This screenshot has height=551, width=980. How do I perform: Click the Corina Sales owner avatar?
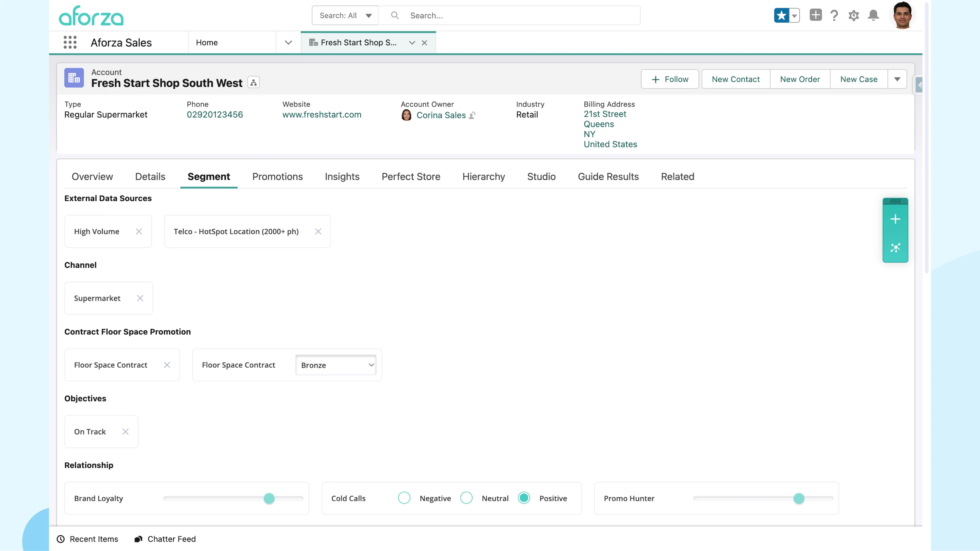(x=406, y=115)
